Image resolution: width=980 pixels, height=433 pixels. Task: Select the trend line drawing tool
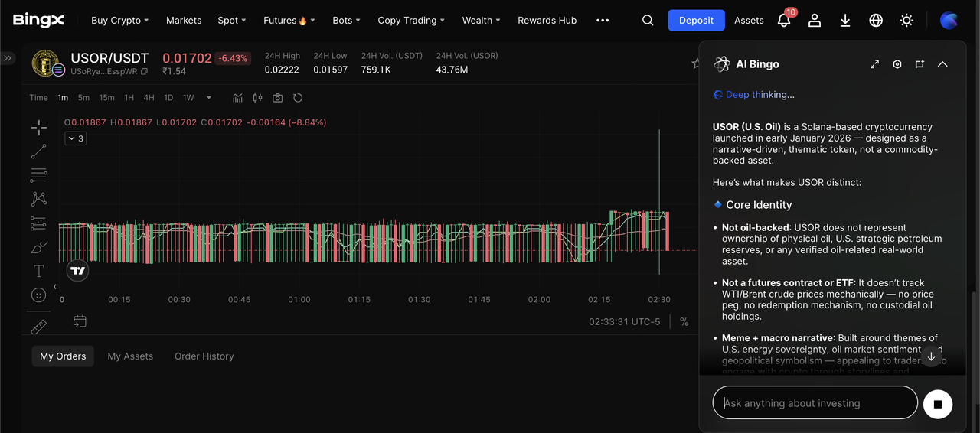point(38,151)
